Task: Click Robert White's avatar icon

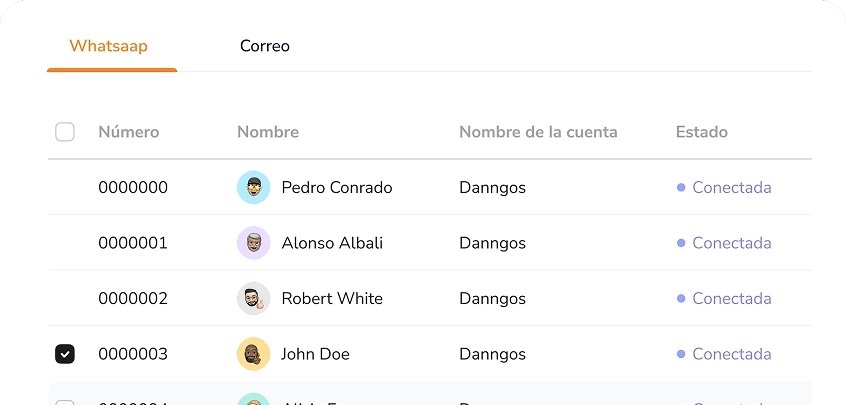Action: [x=253, y=298]
